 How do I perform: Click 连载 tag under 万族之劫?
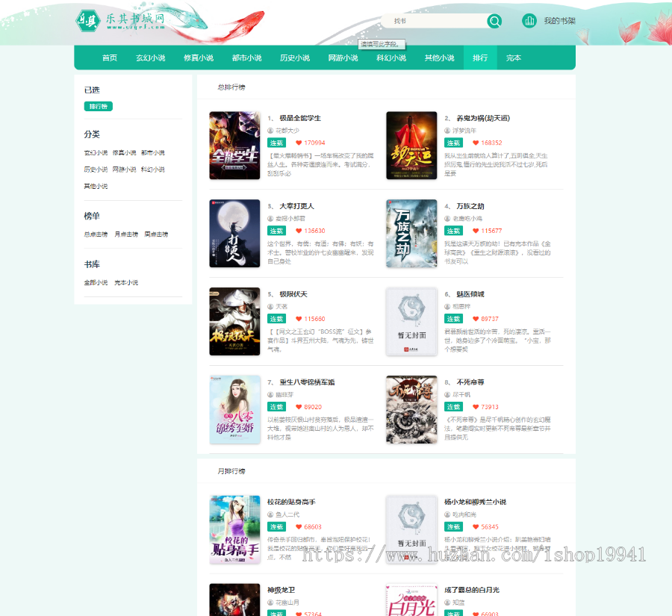(453, 231)
